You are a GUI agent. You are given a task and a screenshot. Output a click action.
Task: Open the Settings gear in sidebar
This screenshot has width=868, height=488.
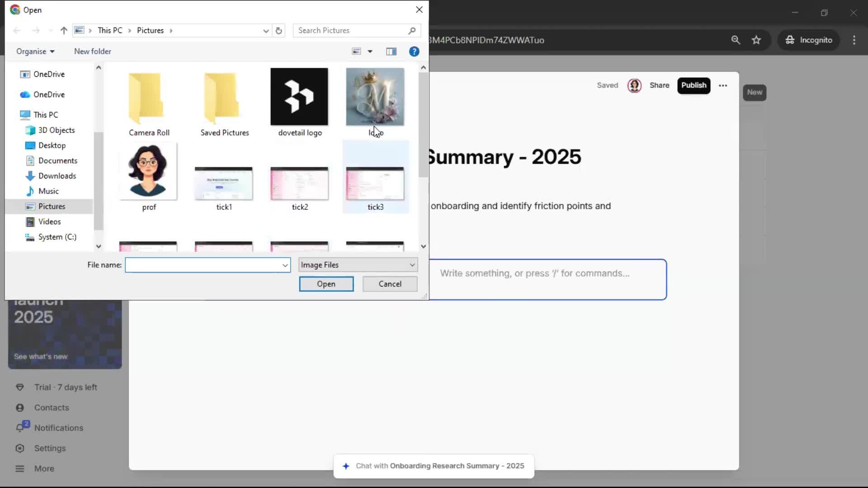20,448
